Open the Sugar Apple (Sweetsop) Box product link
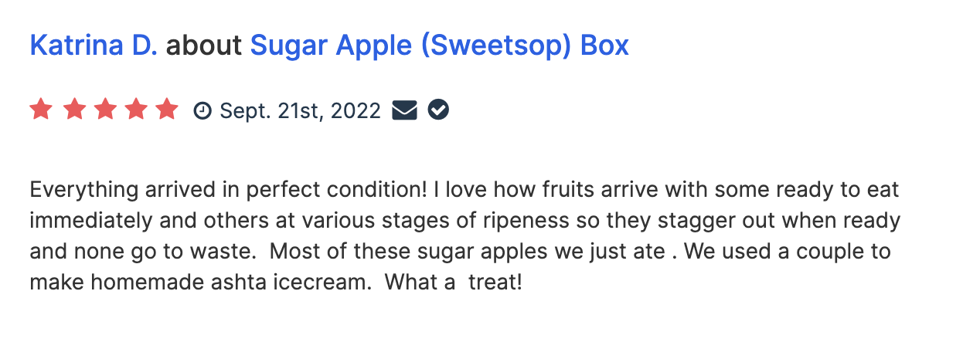This screenshot has width=980, height=352. pyautogui.click(x=439, y=46)
